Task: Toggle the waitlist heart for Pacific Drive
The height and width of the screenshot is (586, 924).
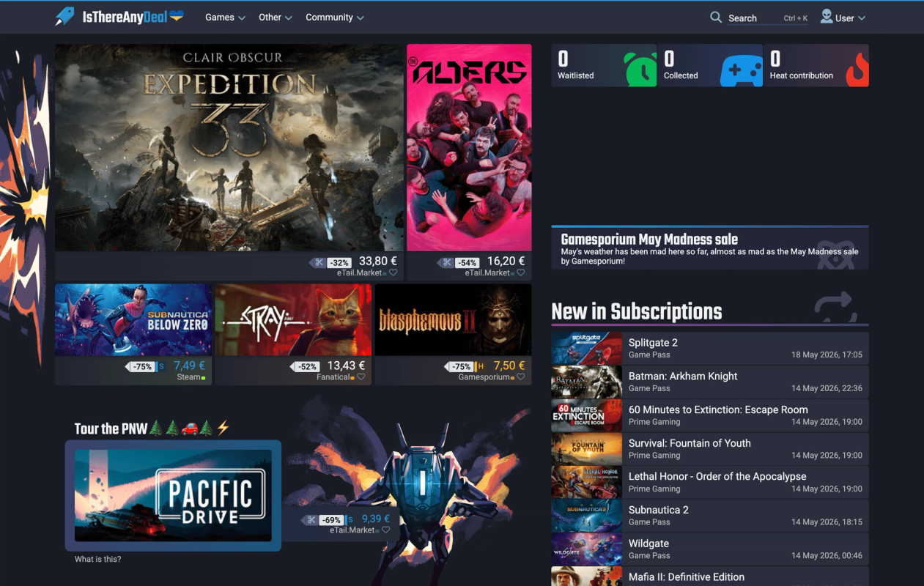Action: 385,530
